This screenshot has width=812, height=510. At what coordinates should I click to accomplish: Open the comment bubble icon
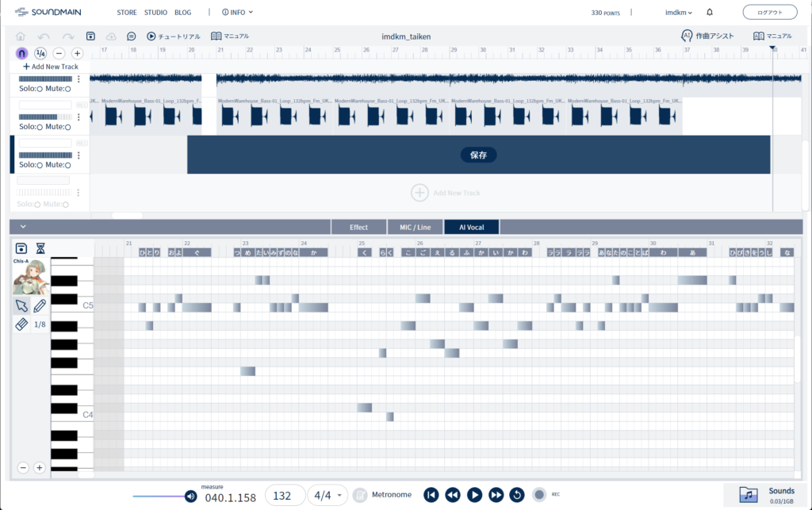coord(131,36)
